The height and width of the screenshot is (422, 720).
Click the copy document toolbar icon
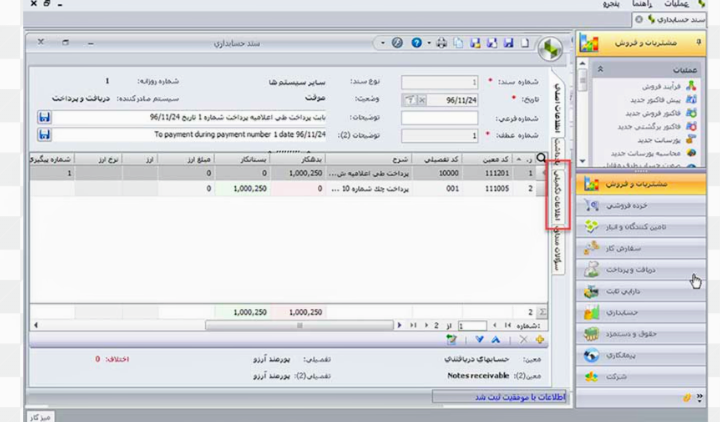click(x=458, y=43)
